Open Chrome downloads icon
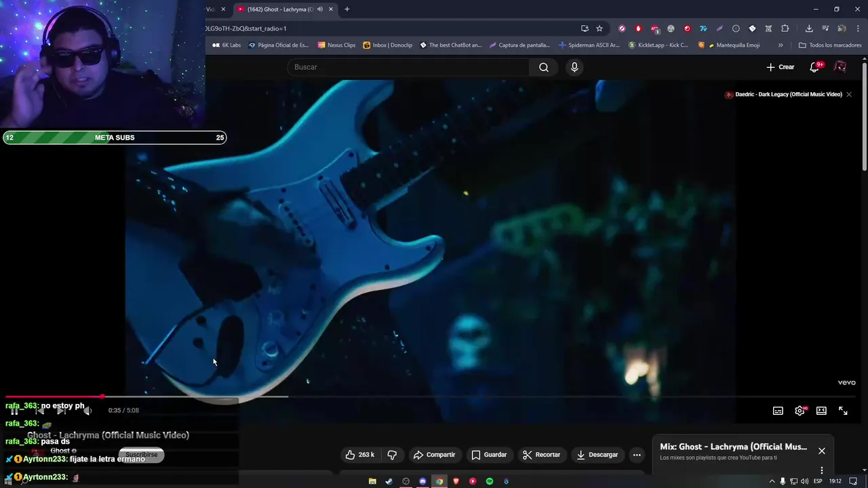This screenshot has width=868, height=488. pos(809,28)
